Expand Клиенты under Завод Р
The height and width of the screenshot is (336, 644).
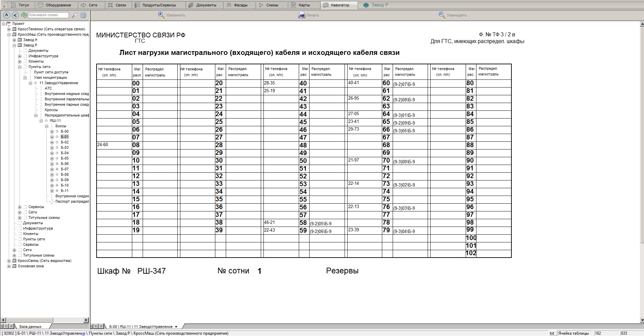(x=20, y=62)
